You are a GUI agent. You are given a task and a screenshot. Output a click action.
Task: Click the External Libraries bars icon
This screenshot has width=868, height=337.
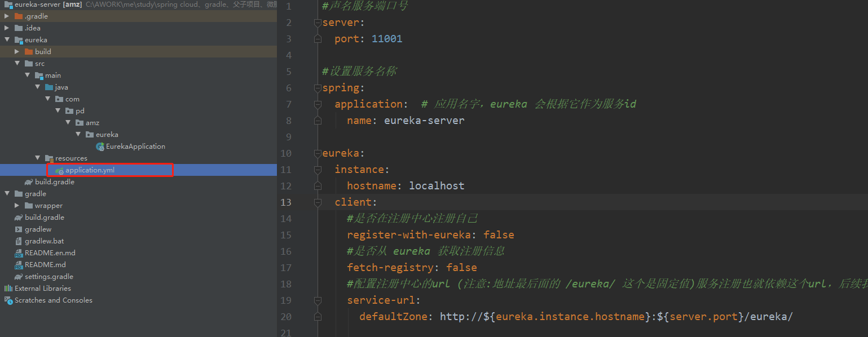pyautogui.click(x=8, y=289)
